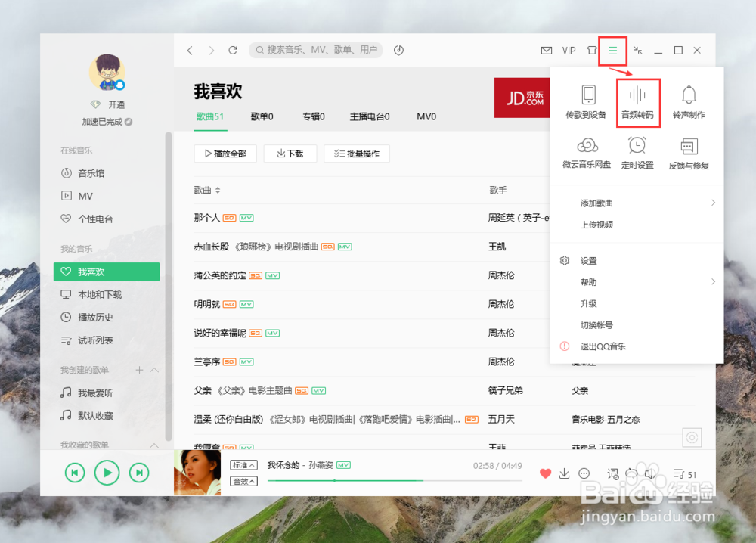Open 定时设置 timer settings
The image size is (756, 543).
637,153
